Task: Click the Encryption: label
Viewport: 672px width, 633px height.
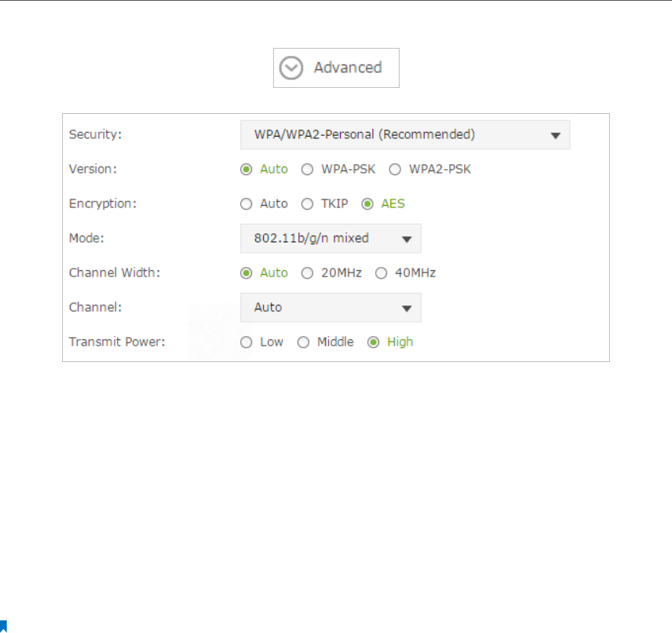Action: (x=103, y=203)
